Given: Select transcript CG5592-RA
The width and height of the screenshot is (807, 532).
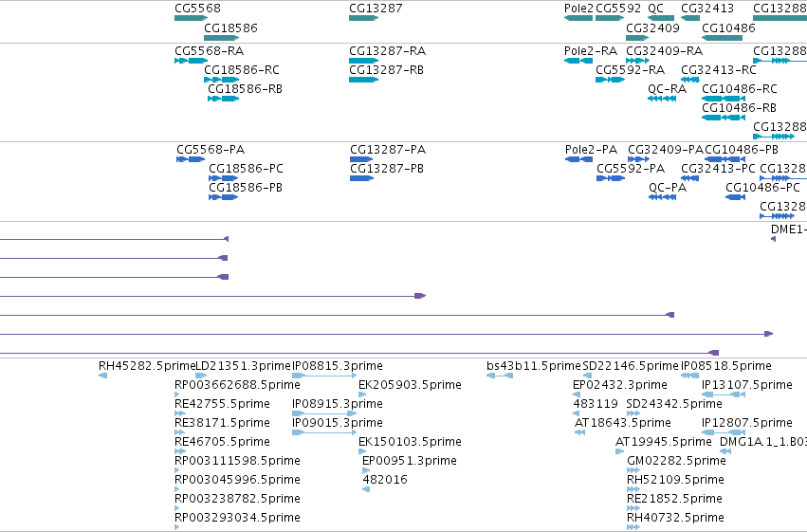Looking at the screenshot, I should click(x=610, y=80).
